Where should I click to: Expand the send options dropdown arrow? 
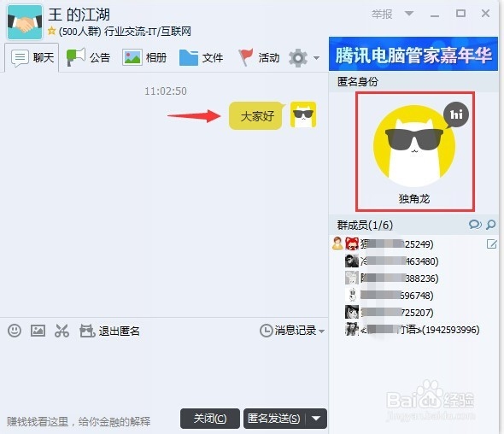pos(316,419)
